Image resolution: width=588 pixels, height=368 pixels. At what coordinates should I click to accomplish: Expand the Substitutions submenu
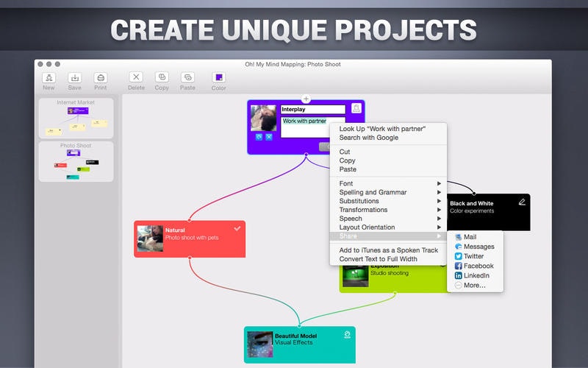[388, 201]
